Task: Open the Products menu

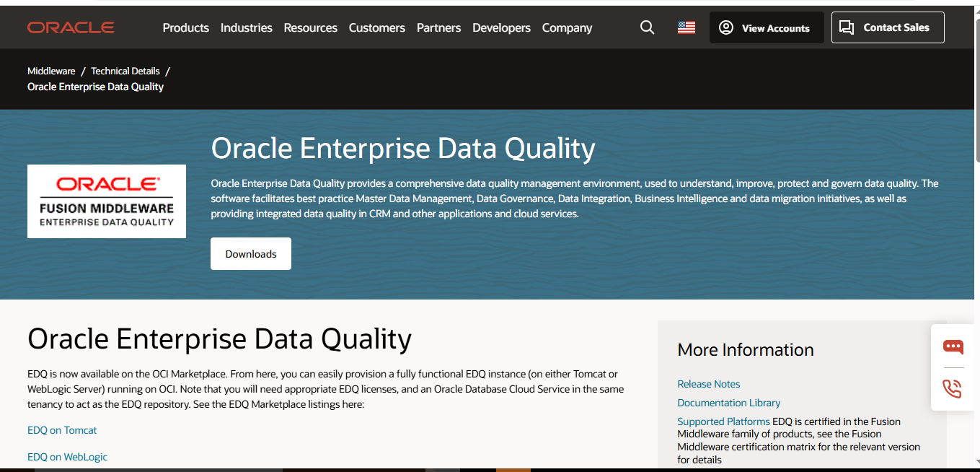Action: click(x=185, y=27)
